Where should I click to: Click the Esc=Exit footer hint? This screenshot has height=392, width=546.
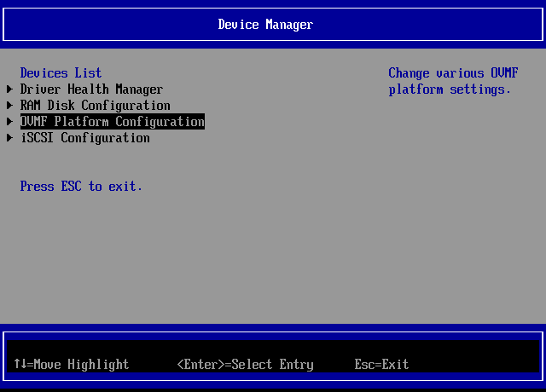[x=381, y=365]
